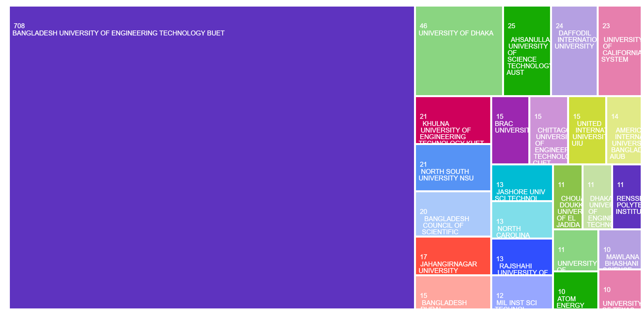Click the Rensselaer Polytechnic Institute tile
The width and height of the screenshot is (644, 315).
pos(627,197)
